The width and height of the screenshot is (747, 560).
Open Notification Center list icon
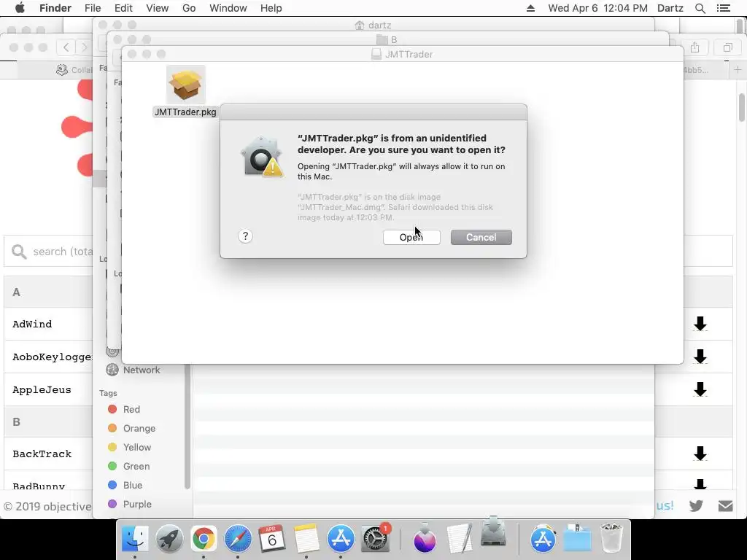(724, 8)
